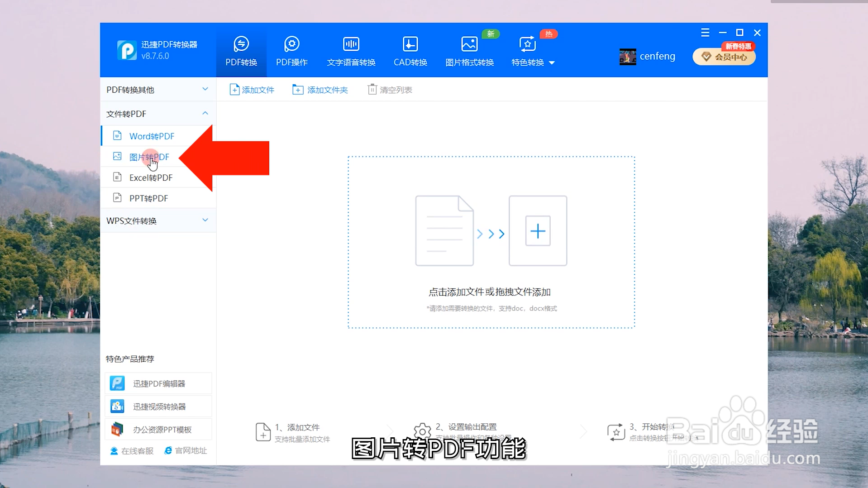Open 会员中心 membership center
This screenshot has width=868, height=488.
(x=724, y=56)
